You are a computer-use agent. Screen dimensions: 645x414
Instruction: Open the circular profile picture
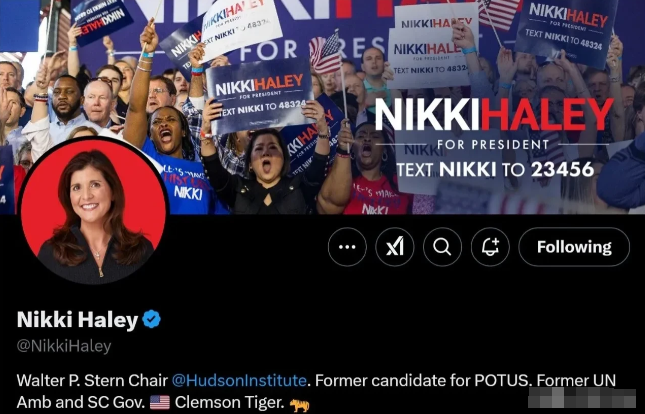pos(93,212)
